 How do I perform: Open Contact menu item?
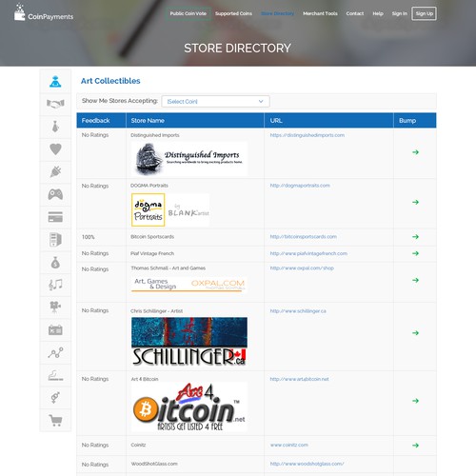click(355, 13)
